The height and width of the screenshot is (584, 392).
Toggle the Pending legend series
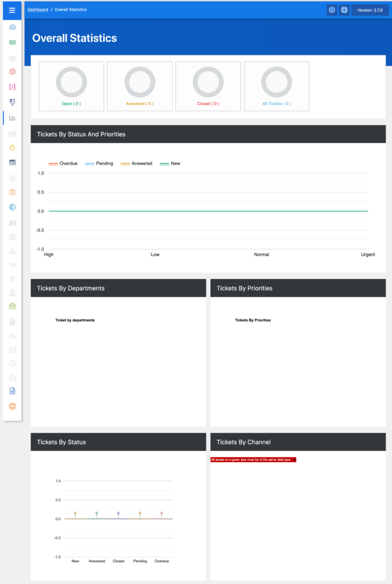pos(99,164)
